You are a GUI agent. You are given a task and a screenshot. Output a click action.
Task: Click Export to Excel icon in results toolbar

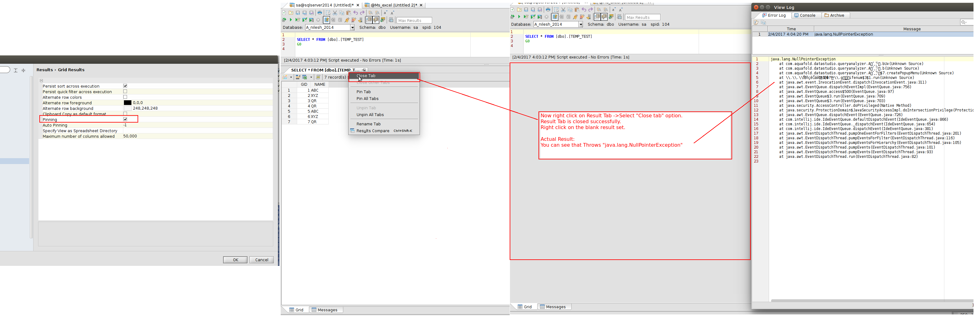[x=305, y=77]
